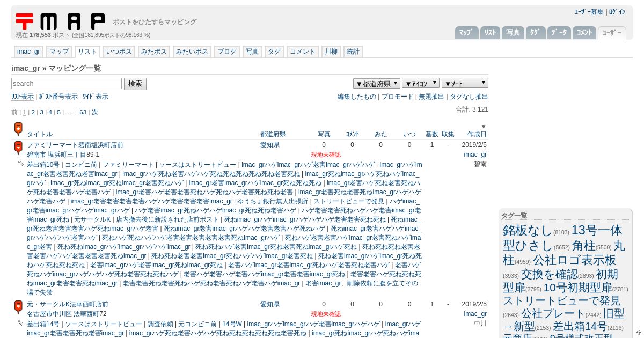Open the リスト sub-tab
The height and width of the screenshot is (338, 644).
[x=87, y=52]
